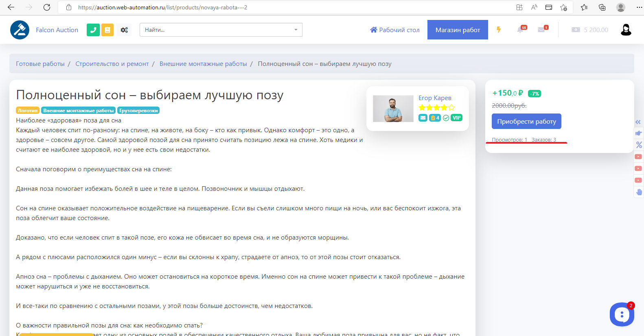Expand the Найти search dropdown arrow
644x336 pixels.
[296, 30]
